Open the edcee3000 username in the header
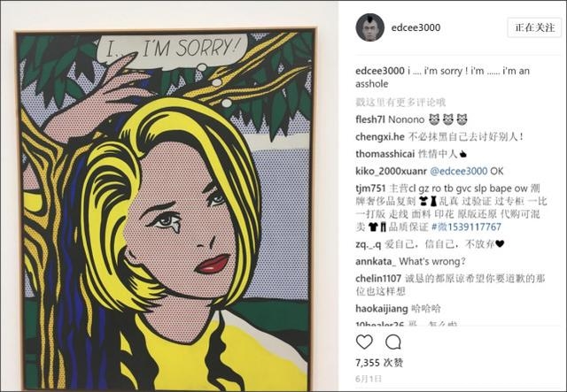Screen dimensions: 567x392 (416, 27)
